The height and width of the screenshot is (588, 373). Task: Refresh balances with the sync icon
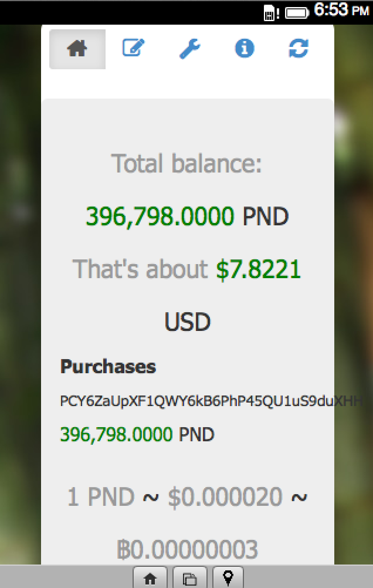(x=299, y=49)
